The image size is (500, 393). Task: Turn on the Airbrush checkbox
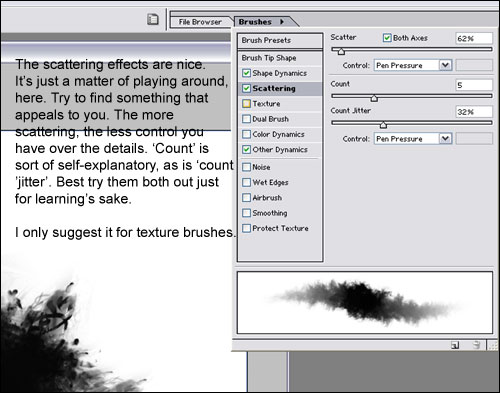click(x=246, y=198)
